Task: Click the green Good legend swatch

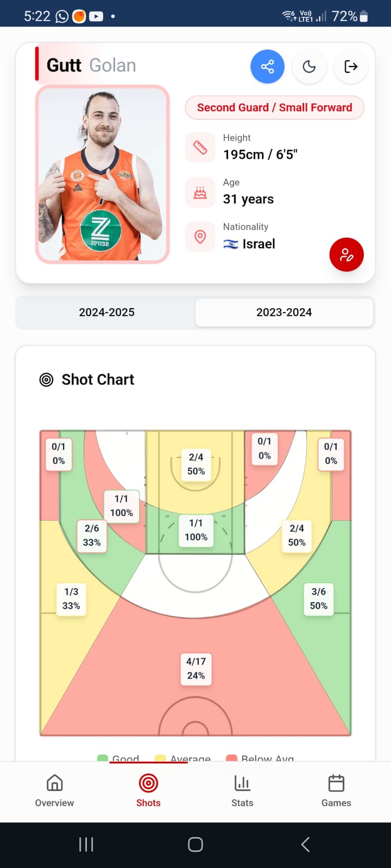Action: pos(103,757)
